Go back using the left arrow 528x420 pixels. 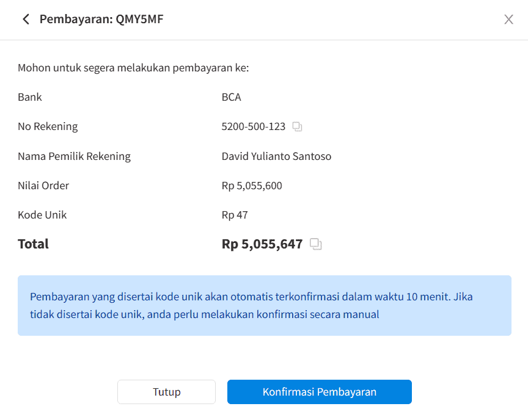tap(26, 20)
